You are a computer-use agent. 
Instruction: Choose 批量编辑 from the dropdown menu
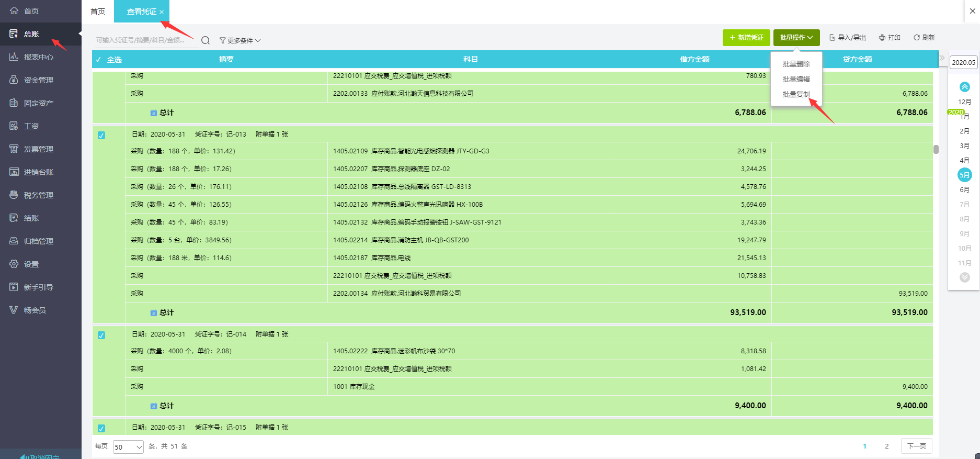796,79
